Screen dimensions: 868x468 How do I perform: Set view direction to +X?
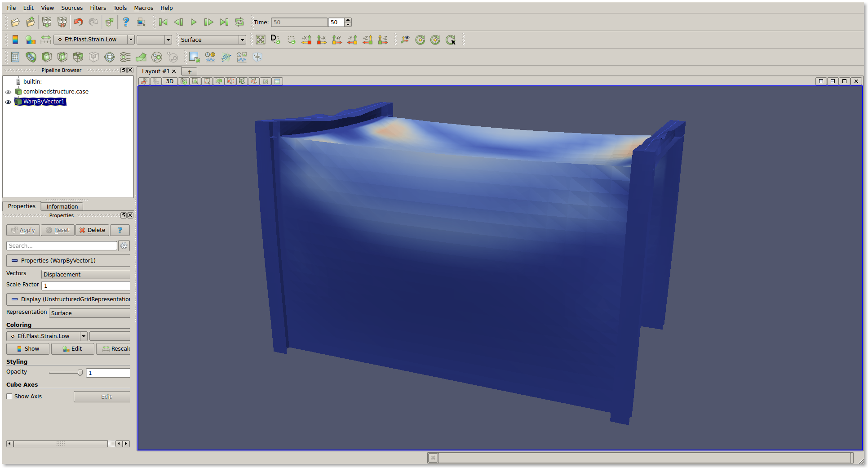click(306, 40)
